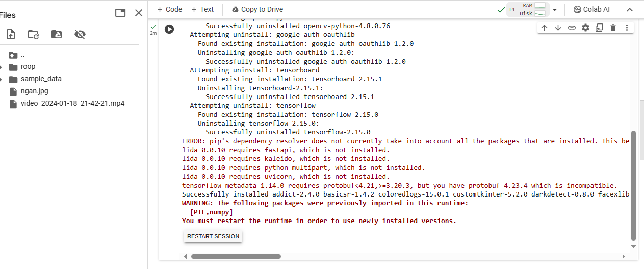Expand the roop folder

[x=2, y=67]
